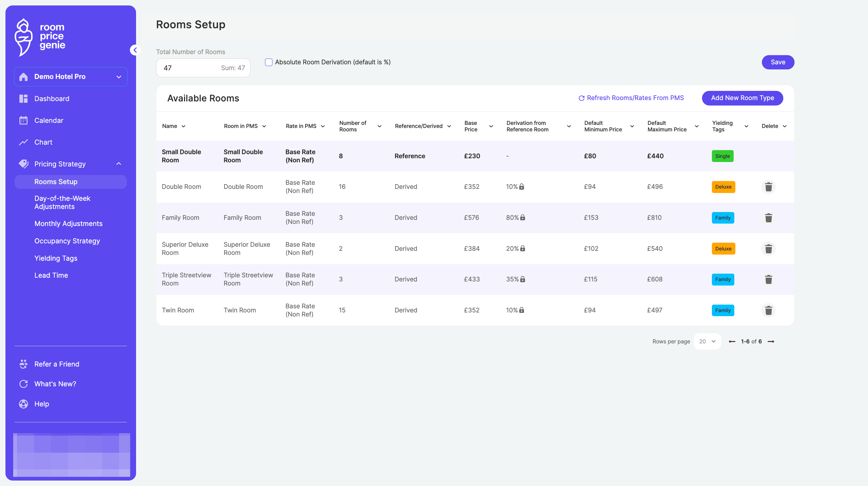This screenshot has width=868, height=486.
Task: Open What's New?
Action: (55, 384)
